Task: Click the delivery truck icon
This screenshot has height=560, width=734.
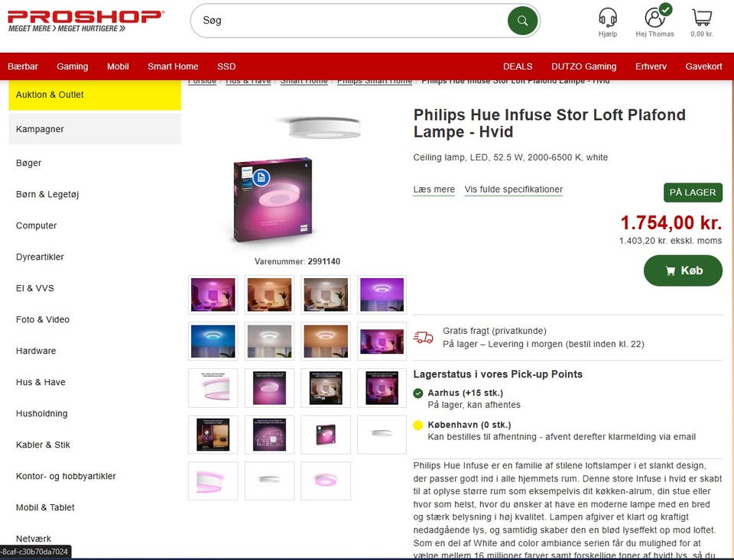Action: 423,337
